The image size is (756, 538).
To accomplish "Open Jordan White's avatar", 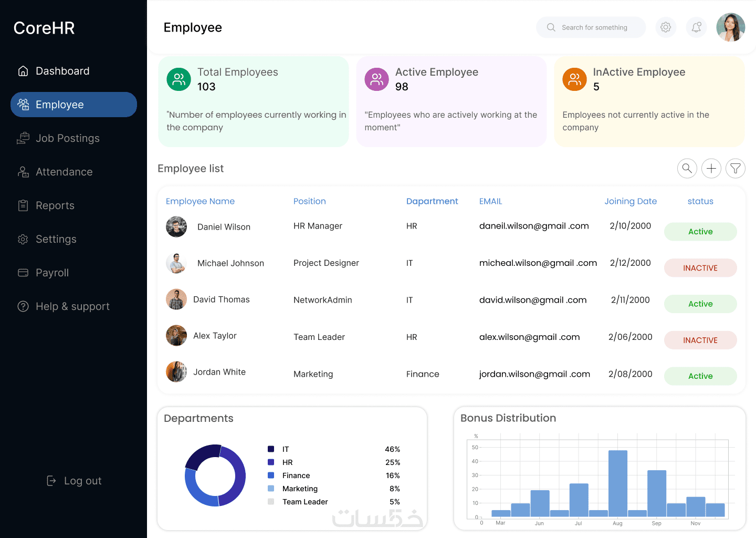I will [176, 372].
